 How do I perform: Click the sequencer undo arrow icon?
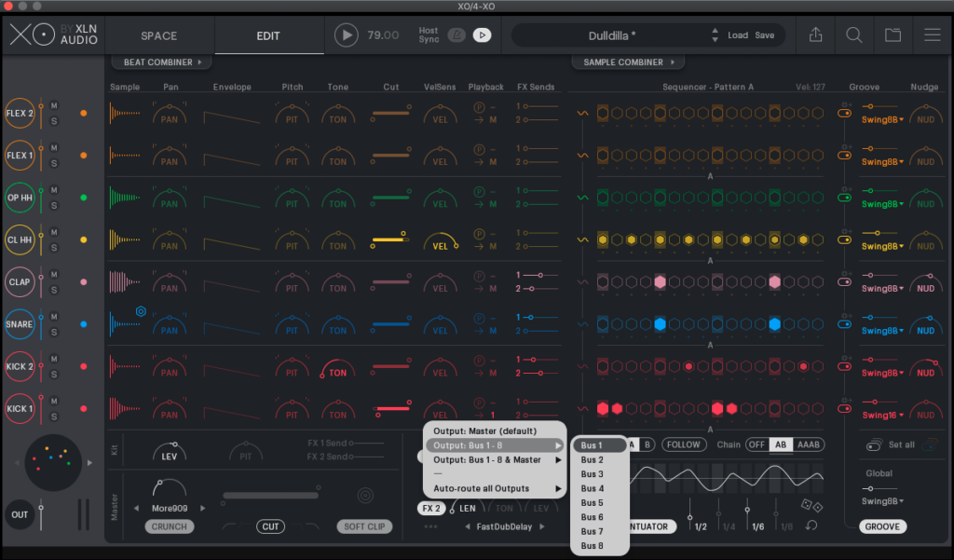812,526
